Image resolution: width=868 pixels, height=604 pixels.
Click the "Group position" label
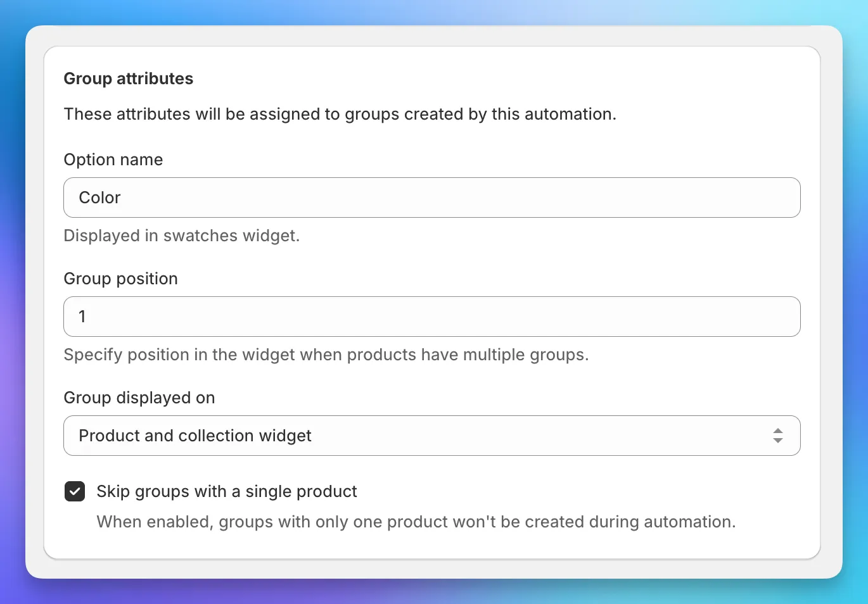[x=120, y=279]
